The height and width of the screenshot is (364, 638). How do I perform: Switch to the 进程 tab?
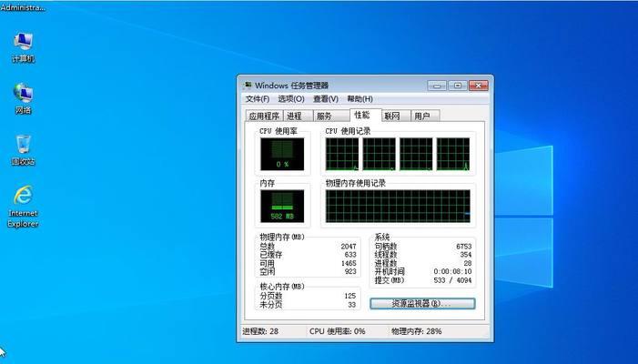298,116
